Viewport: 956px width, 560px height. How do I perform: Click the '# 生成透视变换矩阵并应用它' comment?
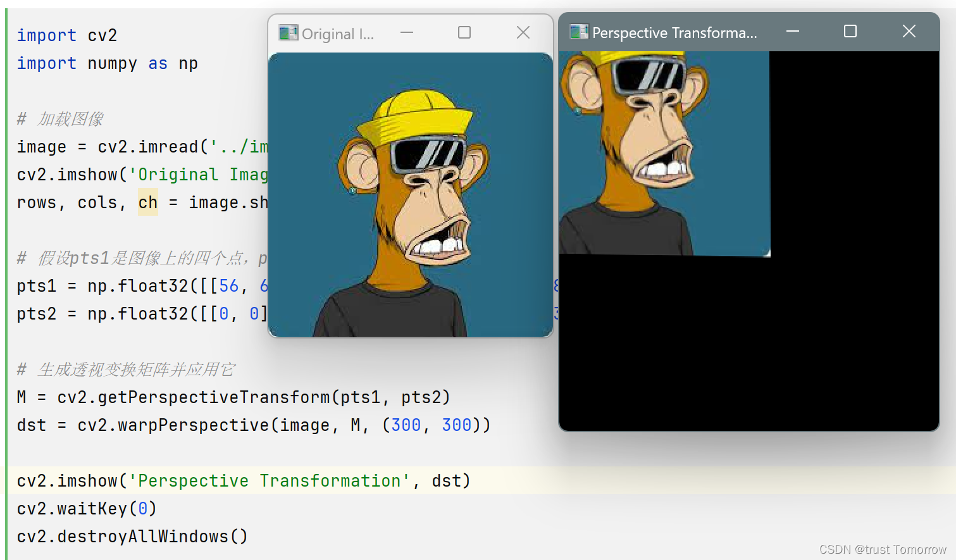(126, 370)
